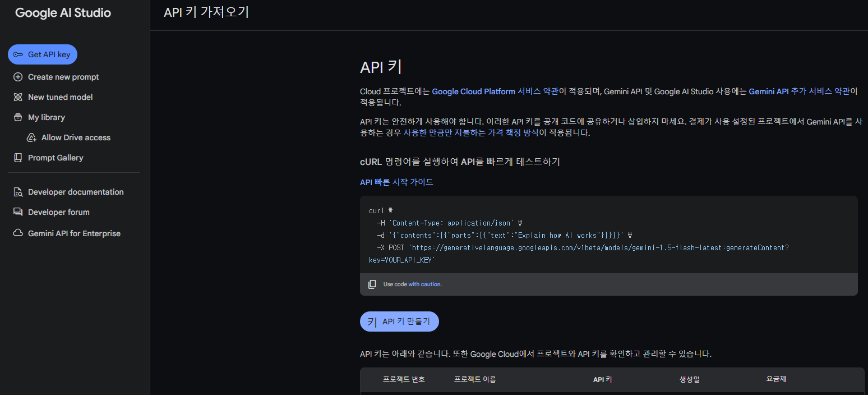Click the 생성일 column header
This screenshot has width=868, height=395.
pos(690,379)
